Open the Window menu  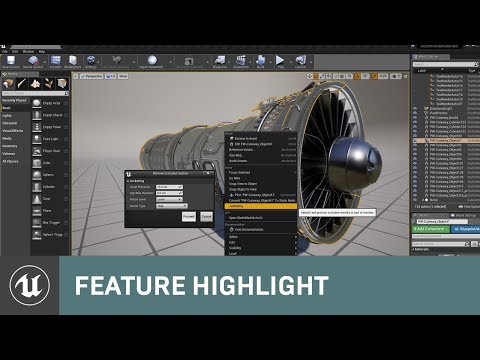pyautogui.click(x=28, y=52)
